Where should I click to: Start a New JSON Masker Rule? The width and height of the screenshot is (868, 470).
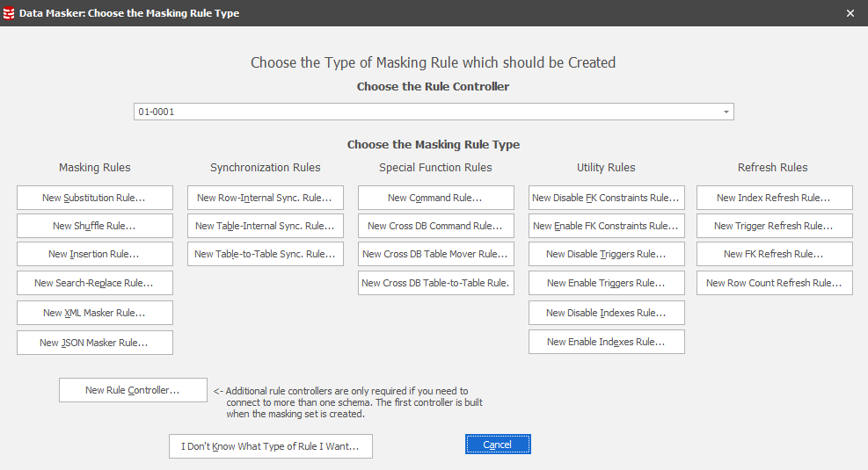pyautogui.click(x=94, y=343)
